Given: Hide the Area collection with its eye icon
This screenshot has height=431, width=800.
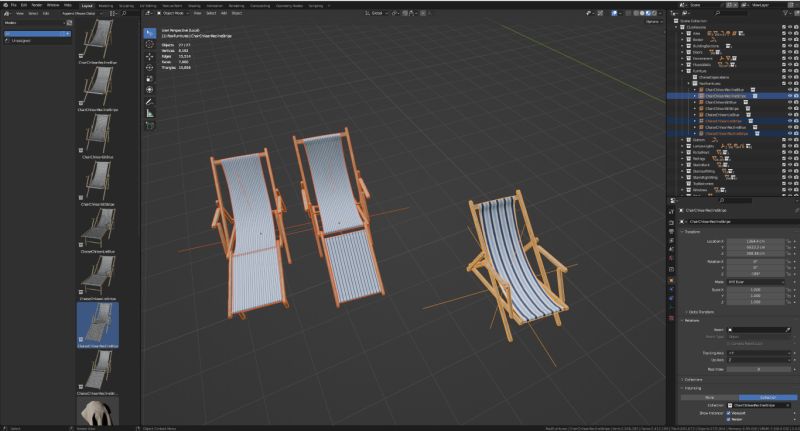Looking at the screenshot, I should coord(790,34).
